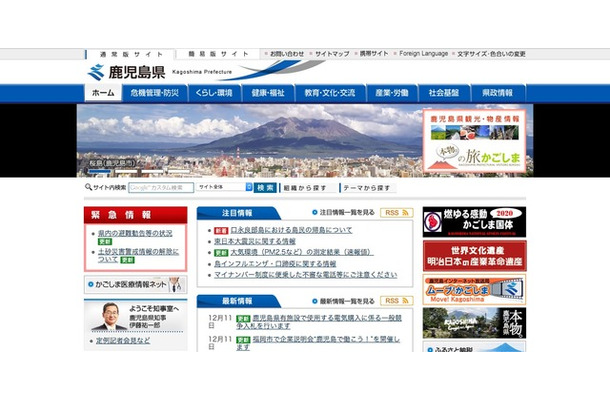Click 鹿児島県観光・物産情報 banner

tap(474, 141)
